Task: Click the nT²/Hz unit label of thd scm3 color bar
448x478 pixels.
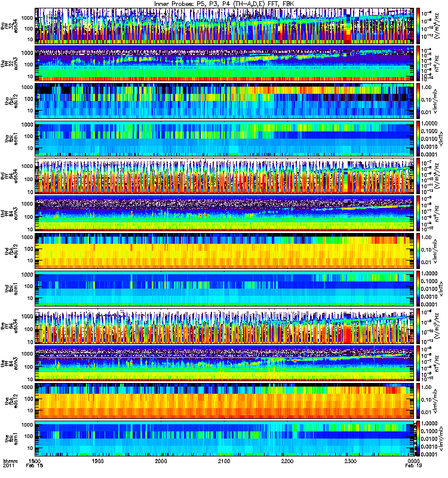Action: click(437, 213)
